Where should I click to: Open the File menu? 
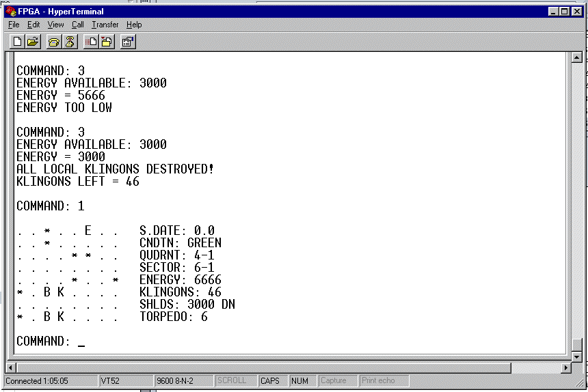[x=14, y=25]
